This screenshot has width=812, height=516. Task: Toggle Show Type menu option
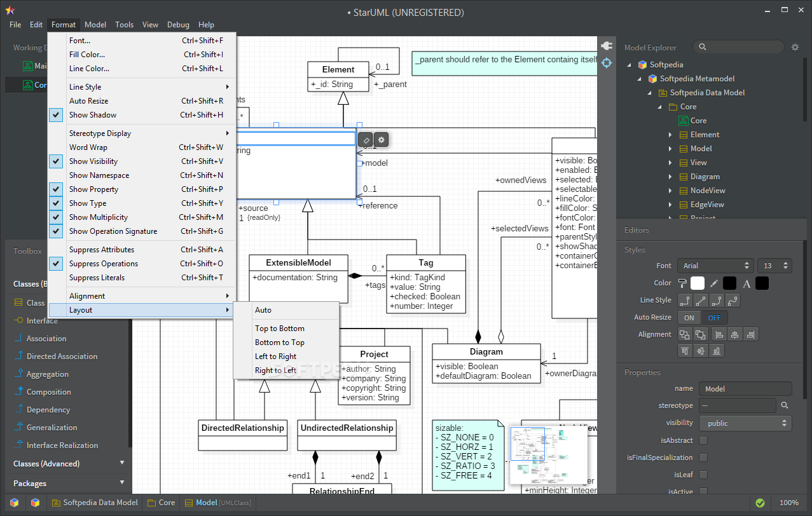[x=142, y=203]
